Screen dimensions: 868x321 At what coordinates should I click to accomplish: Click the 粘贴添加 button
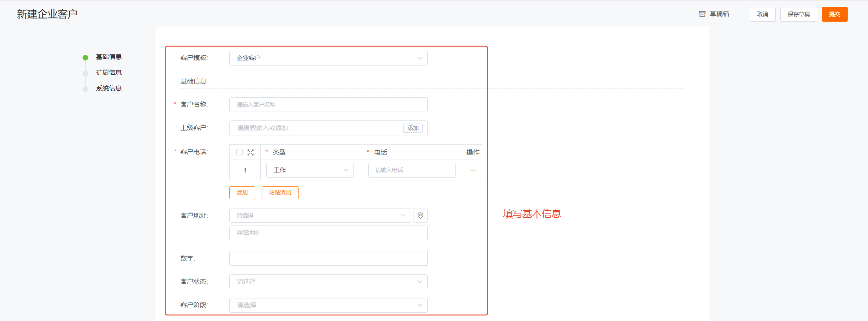[x=280, y=193]
